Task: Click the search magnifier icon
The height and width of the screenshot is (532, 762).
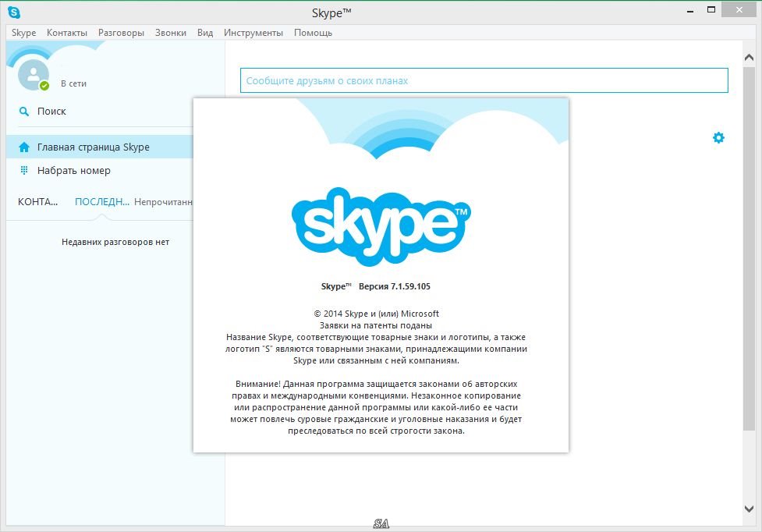Action: 24,112
